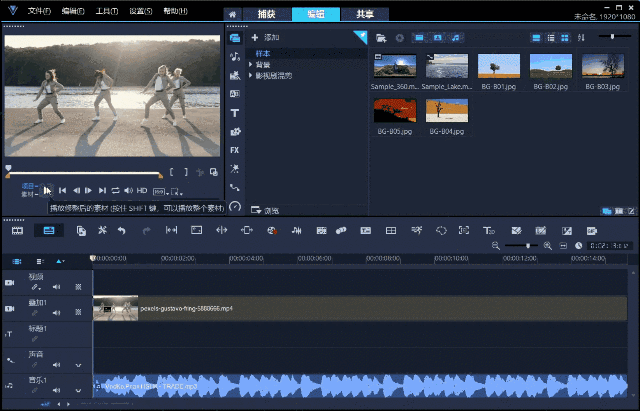Open the Pan and Zoom bracket icon
Viewport: 640px width, 411px height.
(464, 231)
